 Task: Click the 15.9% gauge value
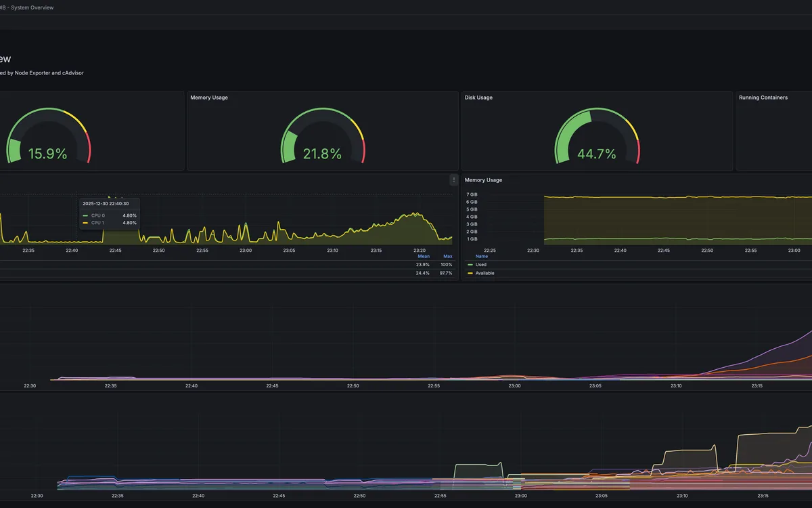point(47,154)
